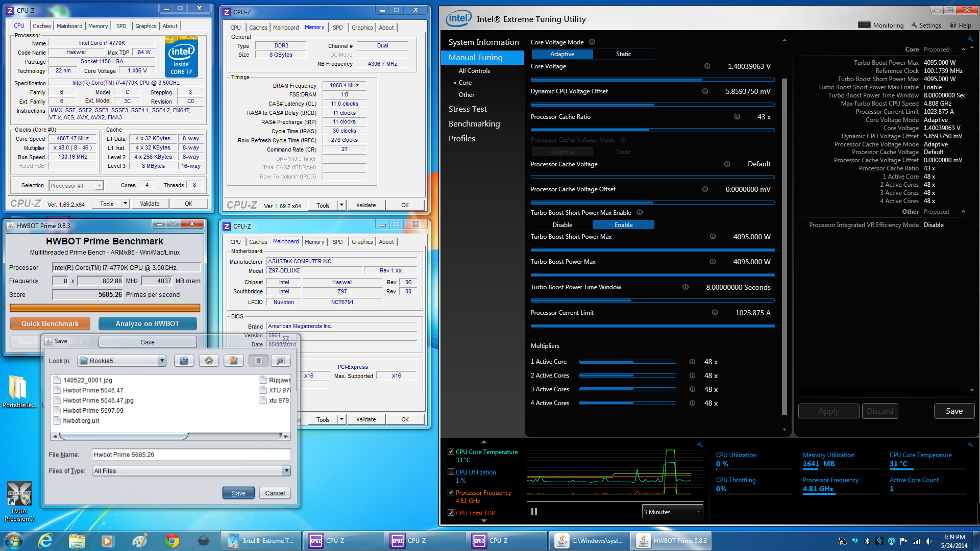The width and height of the screenshot is (980, 551).
Task: Open Windows Start menu
Action: [14, 541]
